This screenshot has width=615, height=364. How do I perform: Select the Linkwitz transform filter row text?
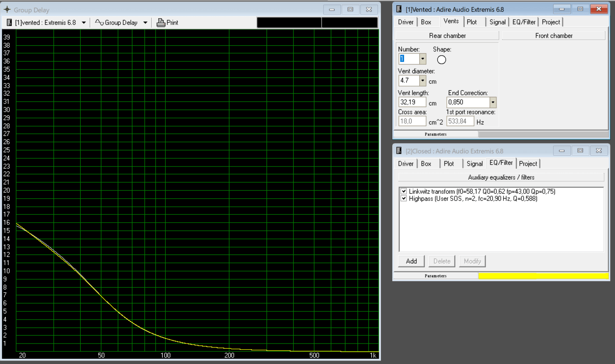482,191
